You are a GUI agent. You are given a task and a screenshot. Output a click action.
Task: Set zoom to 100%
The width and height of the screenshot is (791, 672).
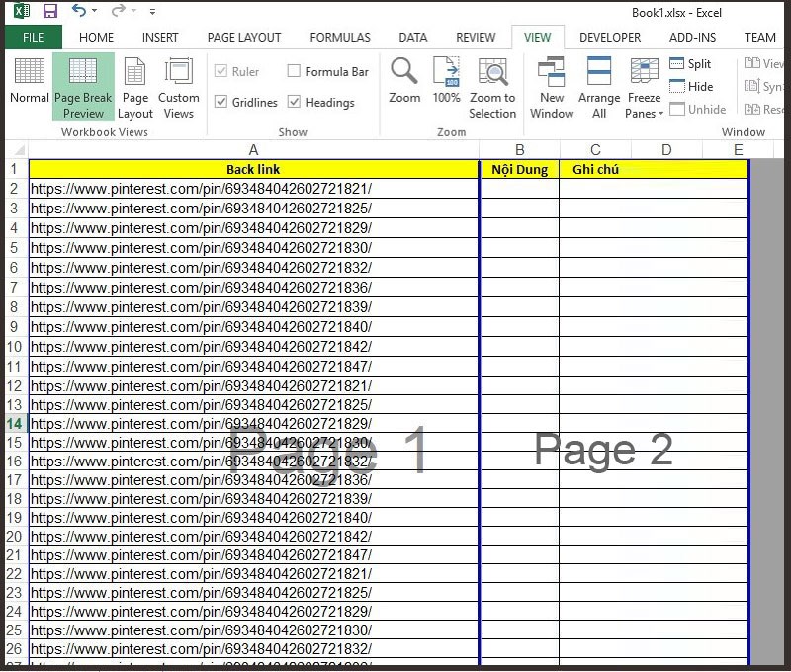click(446, 81)
